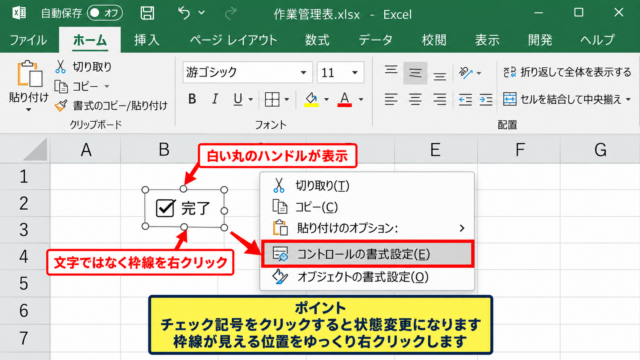Open the font color dropdown arrow
Image resolution: width=640 pixels, height=360 pixels.
[361, 99]
